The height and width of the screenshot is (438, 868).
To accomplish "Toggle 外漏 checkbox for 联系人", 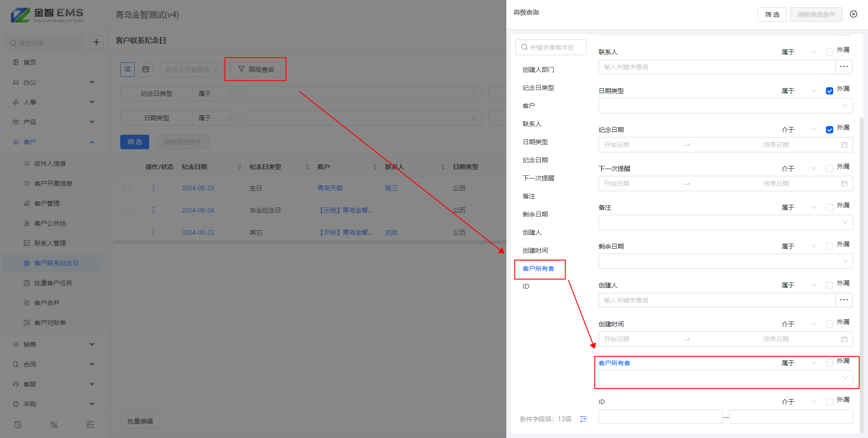I will 829,52.
